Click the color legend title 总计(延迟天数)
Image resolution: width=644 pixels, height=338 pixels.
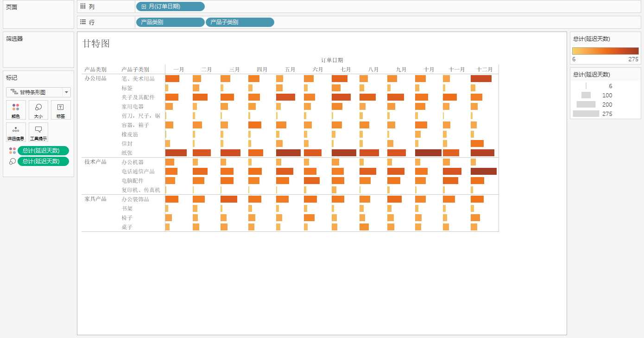pos(592,39)
